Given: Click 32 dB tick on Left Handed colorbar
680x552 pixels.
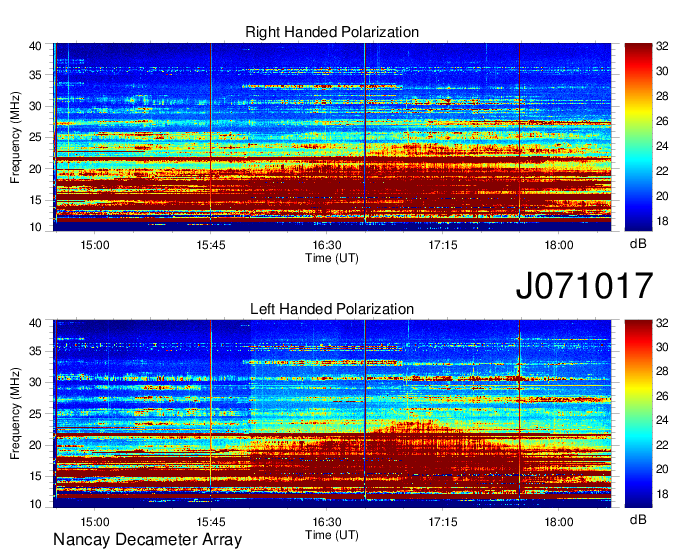Looking at the screenshot, I should [x=662, y=323].
